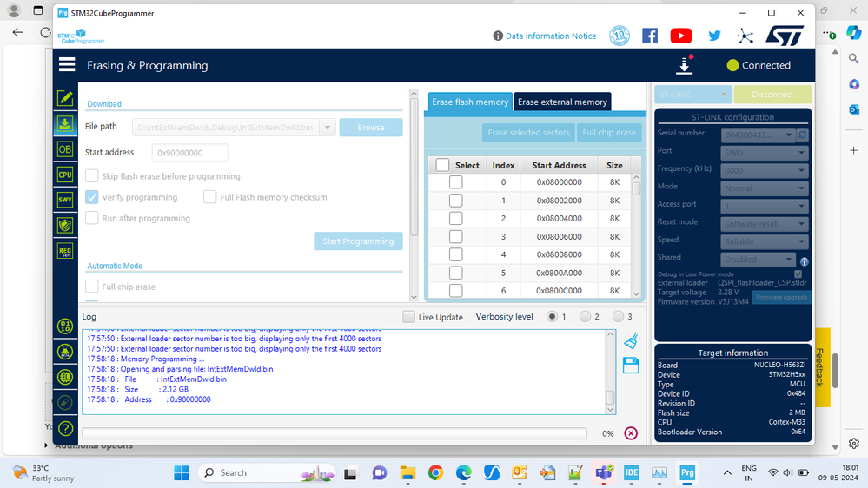Open the Serial number dropdown
The width and height of the screenshot is (868, 488).
[x=758, y=135]
